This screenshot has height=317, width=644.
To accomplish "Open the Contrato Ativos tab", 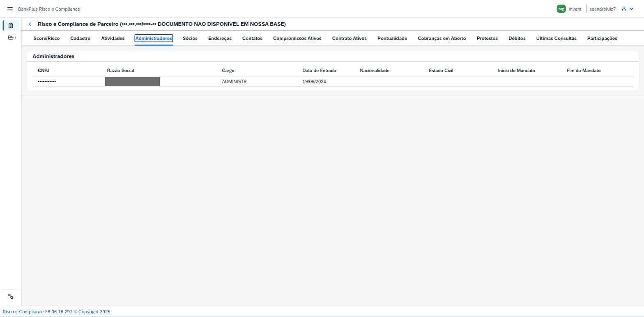I will tap(350, 38).
